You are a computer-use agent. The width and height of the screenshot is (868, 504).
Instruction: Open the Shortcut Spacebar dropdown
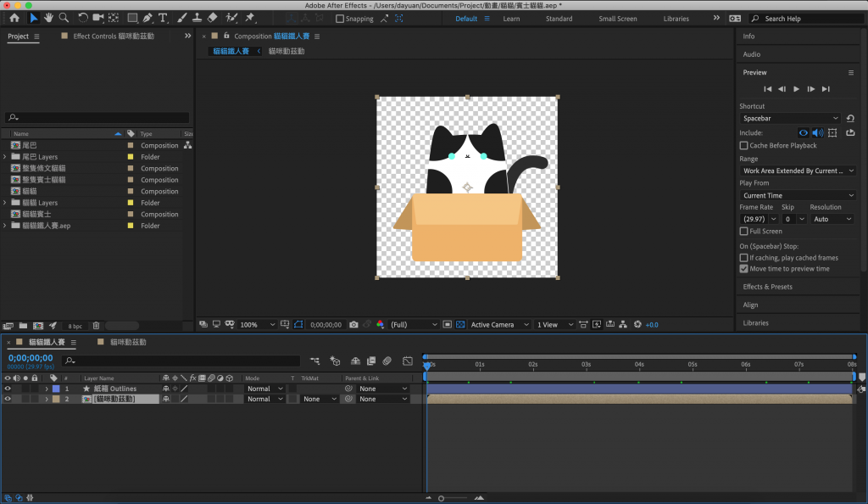(x=790, y=119)
